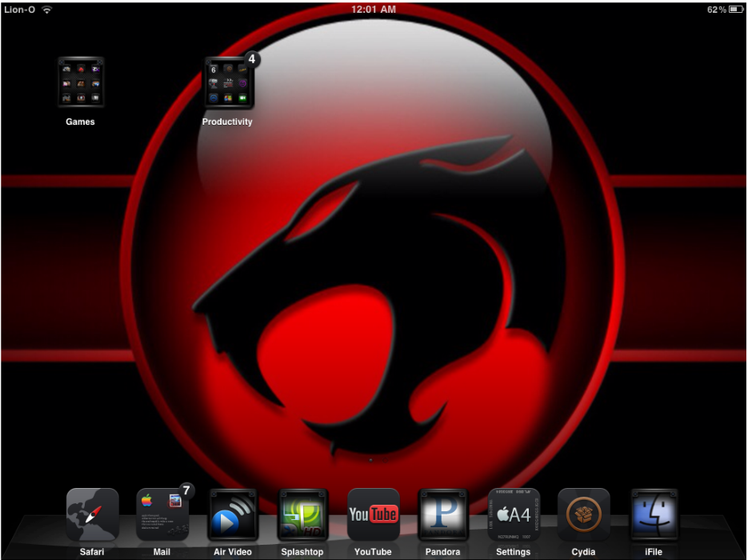Tap the home screen page dots

pyautogui.click(x=378, y=460)
